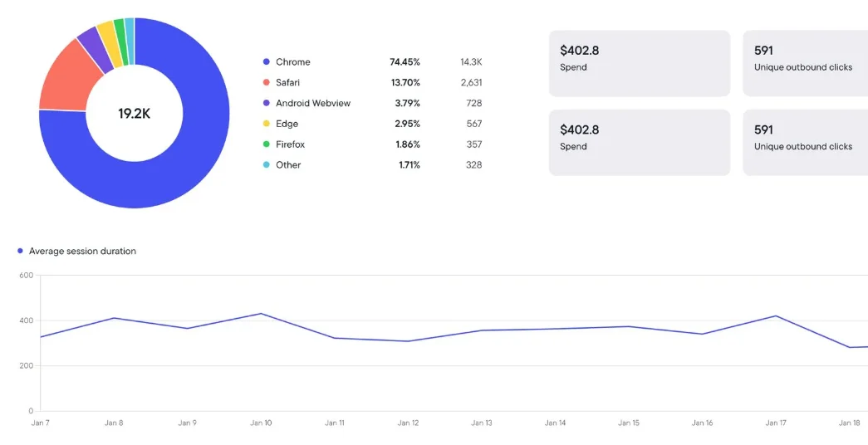The height and width of the screenshot is (445, 868).
Task: Click the 2,631 Safari session count
Action: pos(471,83)
